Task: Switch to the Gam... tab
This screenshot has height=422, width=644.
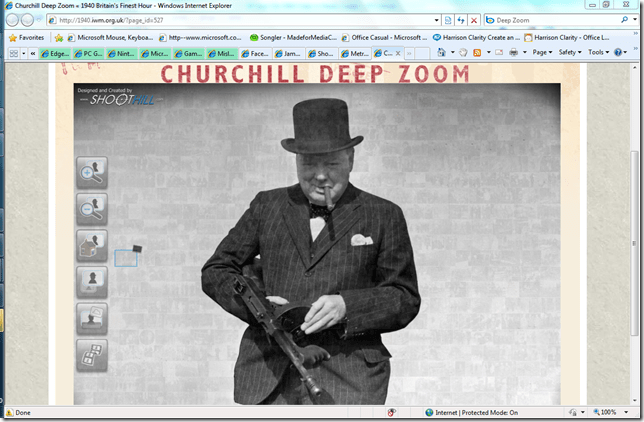Action: tap(189, 53)
